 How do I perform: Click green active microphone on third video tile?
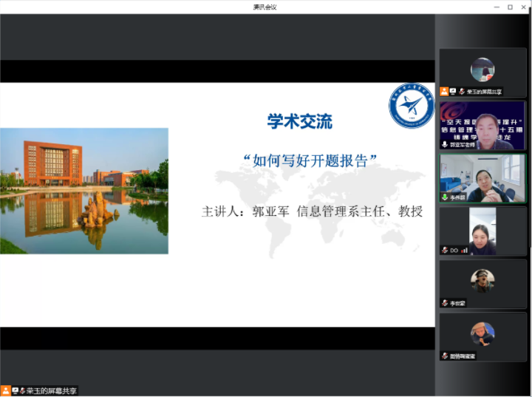[444, 197]
